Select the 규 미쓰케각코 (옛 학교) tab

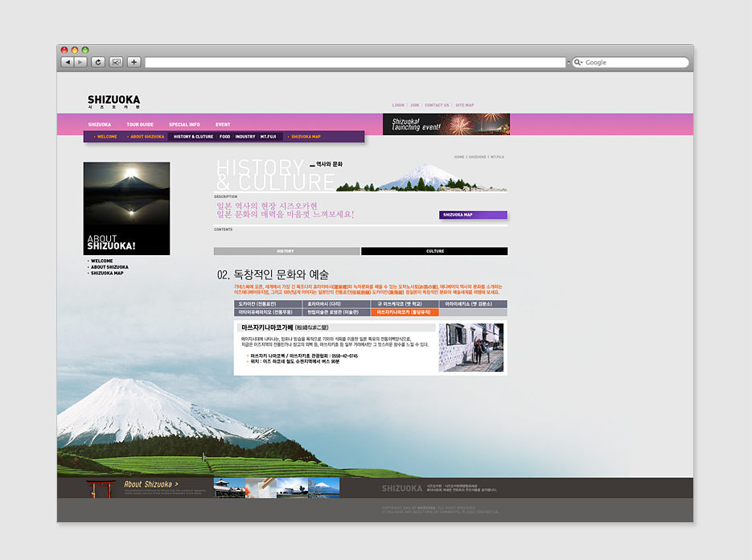coord(405,304)
